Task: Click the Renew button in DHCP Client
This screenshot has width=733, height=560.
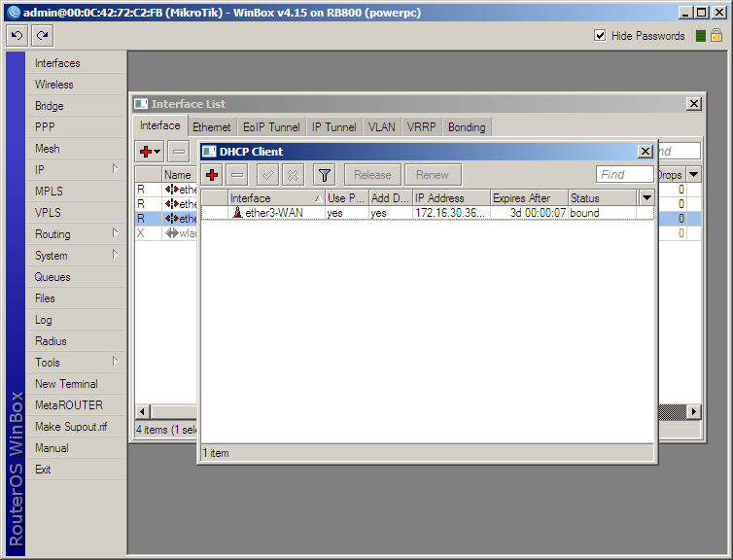Action: [433, 175]
